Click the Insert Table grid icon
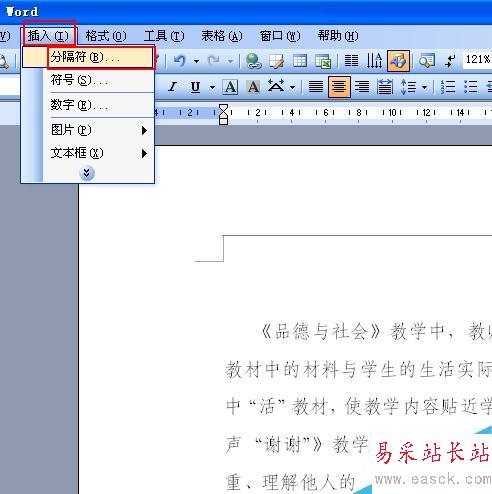 pos(300,61)
